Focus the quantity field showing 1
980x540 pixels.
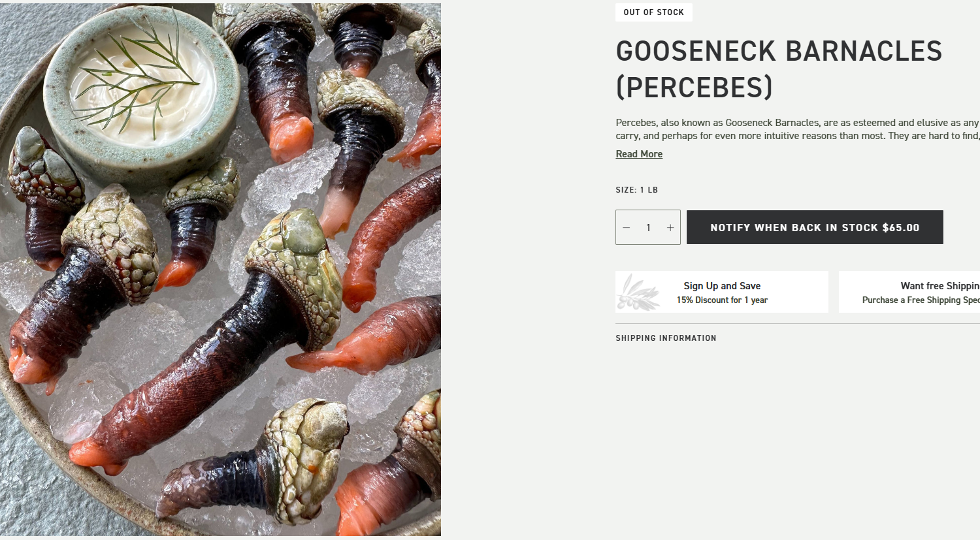648,227
